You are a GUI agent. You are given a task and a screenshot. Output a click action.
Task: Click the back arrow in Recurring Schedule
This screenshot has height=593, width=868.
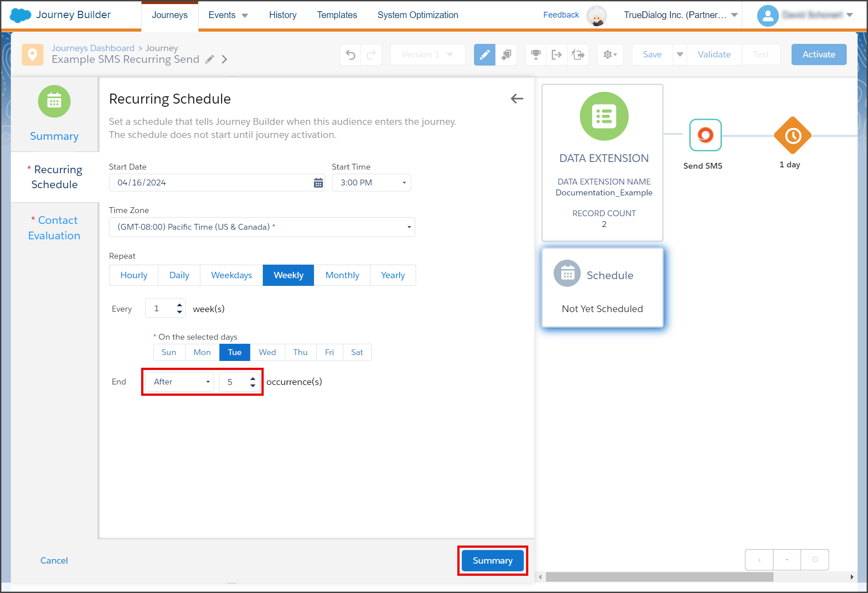(x=517, y=99)
